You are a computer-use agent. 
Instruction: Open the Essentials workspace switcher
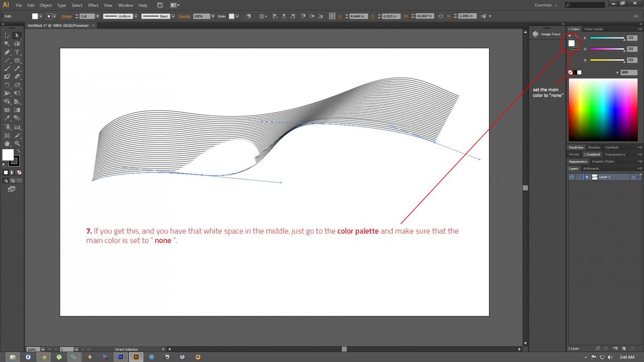point(546,5)
